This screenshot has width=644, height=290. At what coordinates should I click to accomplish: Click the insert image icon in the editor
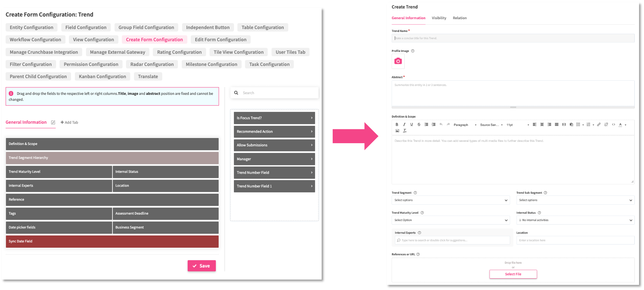pyautogui.click(x=397, y=131)
